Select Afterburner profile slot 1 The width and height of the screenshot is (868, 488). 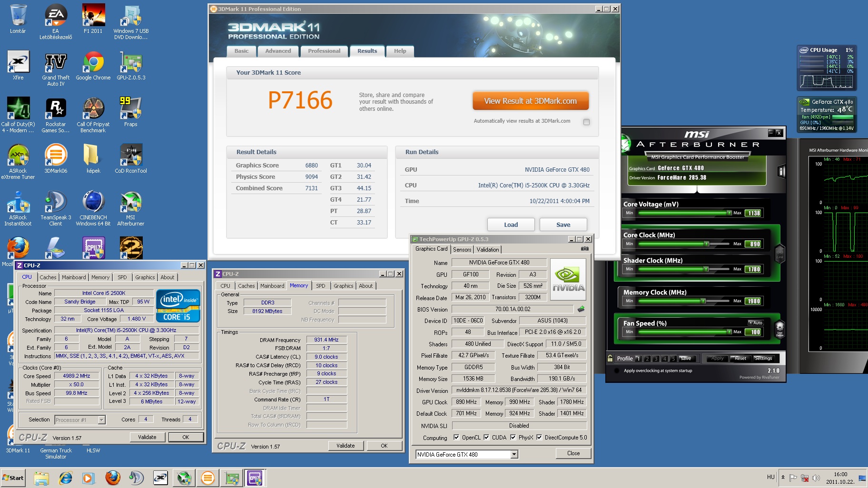click(639, 359)
